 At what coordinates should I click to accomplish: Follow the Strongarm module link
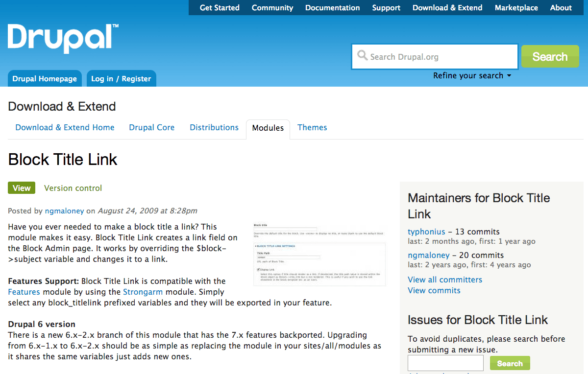pyautogui.click(x=143, y=292)
